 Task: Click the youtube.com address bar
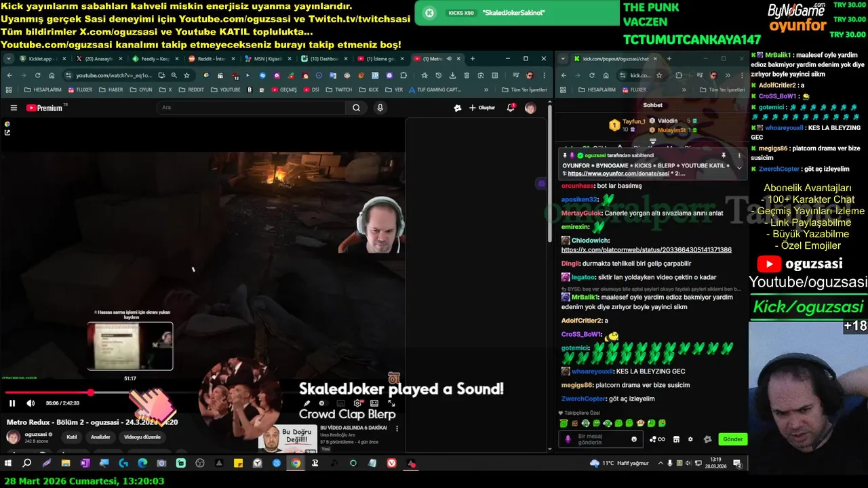(115, 75)
